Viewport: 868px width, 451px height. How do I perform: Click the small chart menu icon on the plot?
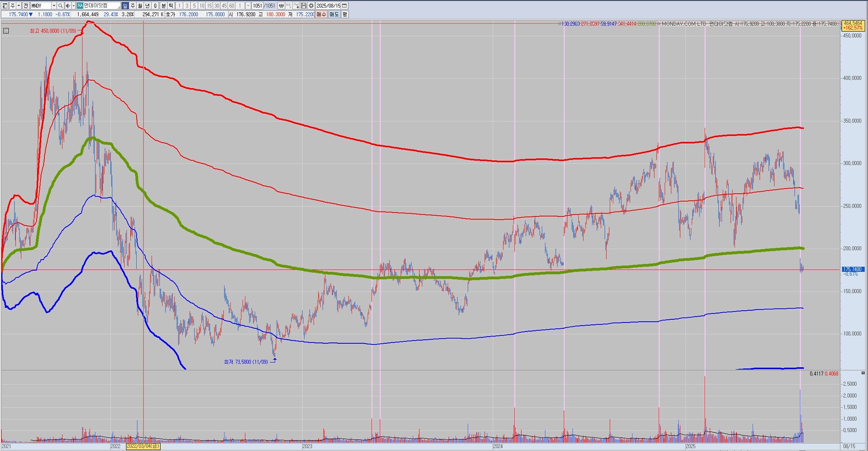click(6, 31)
